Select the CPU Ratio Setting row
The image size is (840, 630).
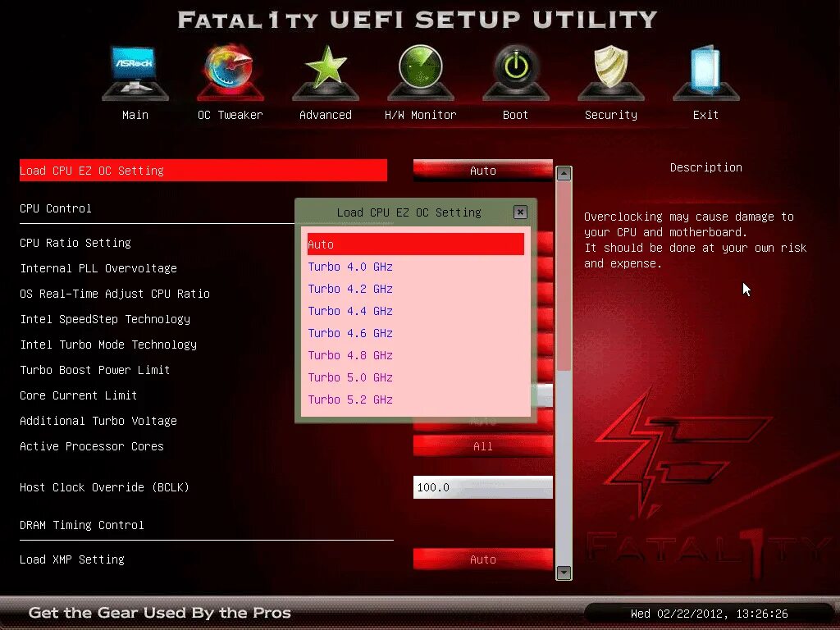[x=75, y=243]
